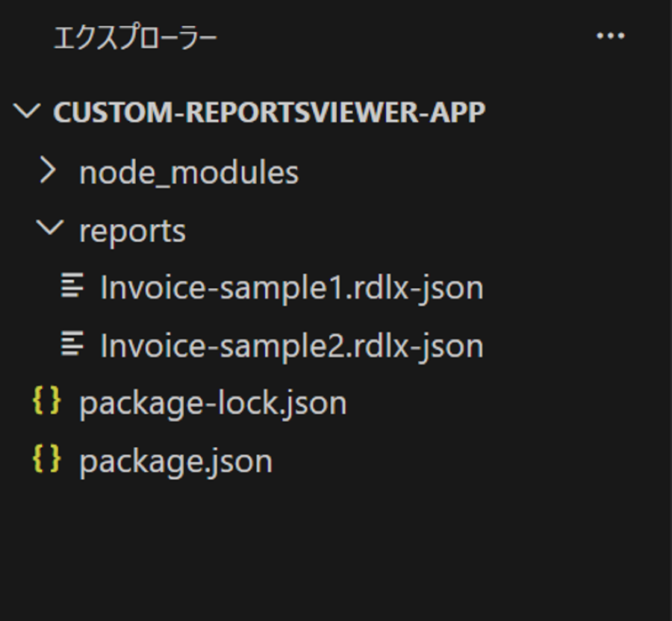Image resolution: width=672 pixels, height=621 pixels.
Task: Select the reports folder name
Action: (132, 231)
